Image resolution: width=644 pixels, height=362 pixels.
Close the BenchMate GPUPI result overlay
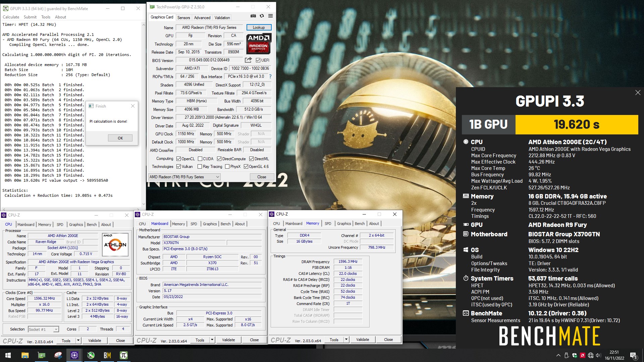click(x=638, y=93)
